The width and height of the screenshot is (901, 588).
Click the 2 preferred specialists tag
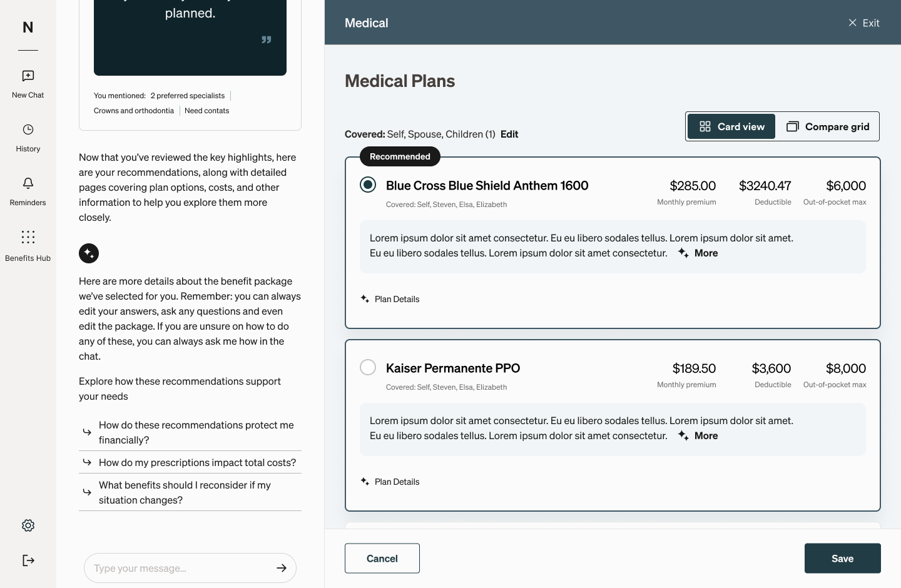click(188, 96)
